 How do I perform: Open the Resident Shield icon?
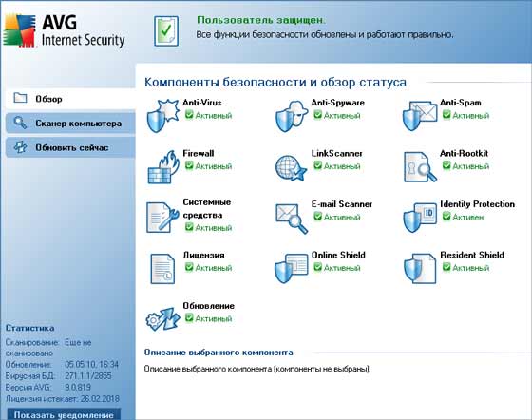[x=420, y=268]
